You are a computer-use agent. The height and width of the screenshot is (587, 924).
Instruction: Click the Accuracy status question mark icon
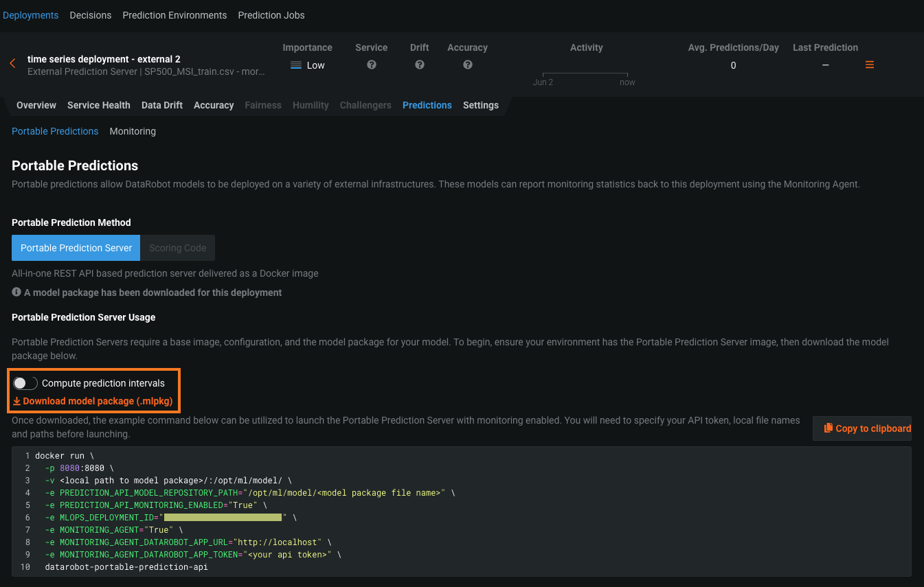click(x=467, y=65)
